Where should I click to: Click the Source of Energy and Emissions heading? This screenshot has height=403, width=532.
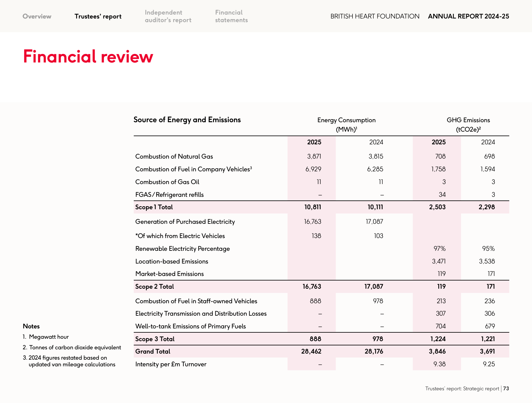tap(187, 120)
